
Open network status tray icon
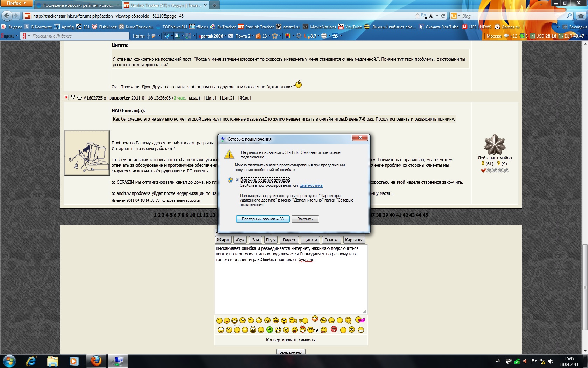point(542,361)
